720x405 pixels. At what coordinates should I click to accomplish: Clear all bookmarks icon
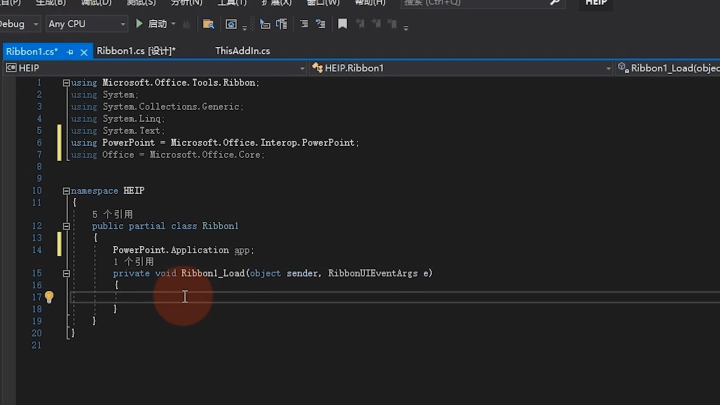pos(392,23)
